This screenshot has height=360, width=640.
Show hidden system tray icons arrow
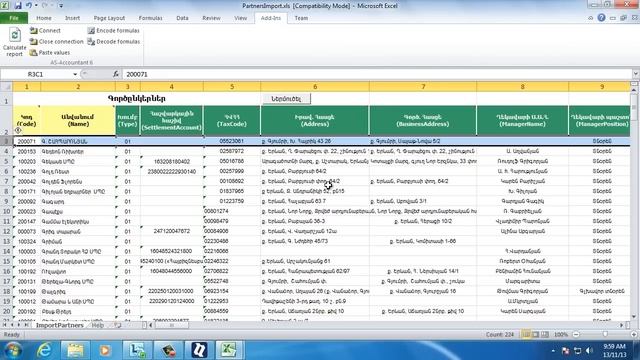(x=553, y=351)
